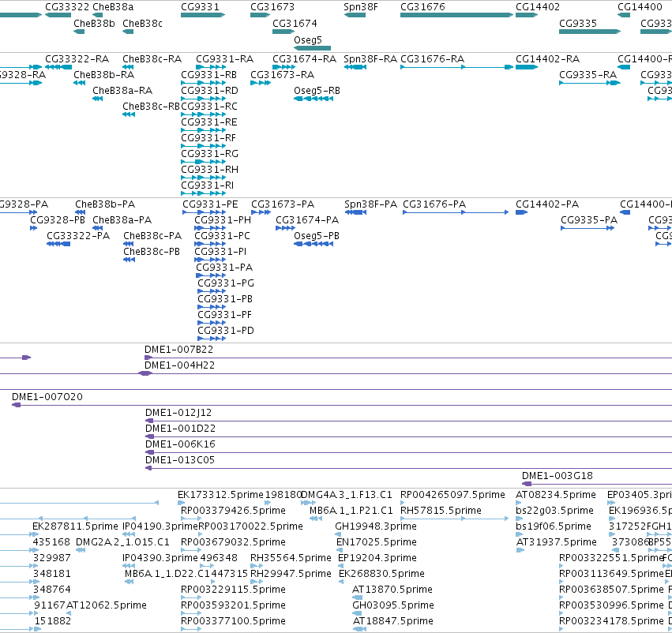Click the CG31673 gene label

pos(272,7)
